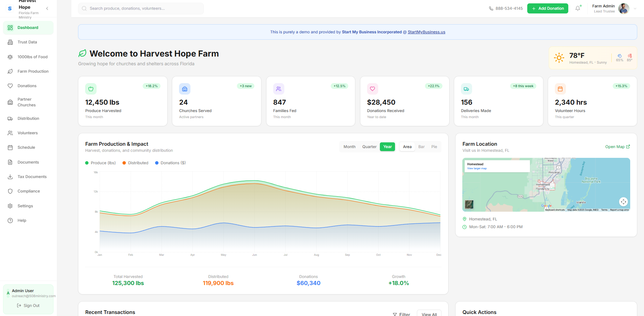Screen dimensions: 644x316
Task: Open the Filter options for transactions
Action: [x=401, y=314]
